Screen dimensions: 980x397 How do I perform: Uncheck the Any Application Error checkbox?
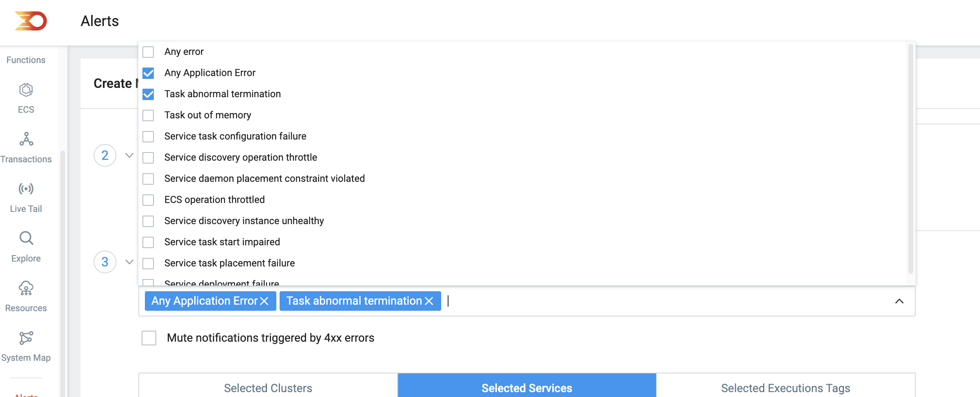(x=148, y=73)
